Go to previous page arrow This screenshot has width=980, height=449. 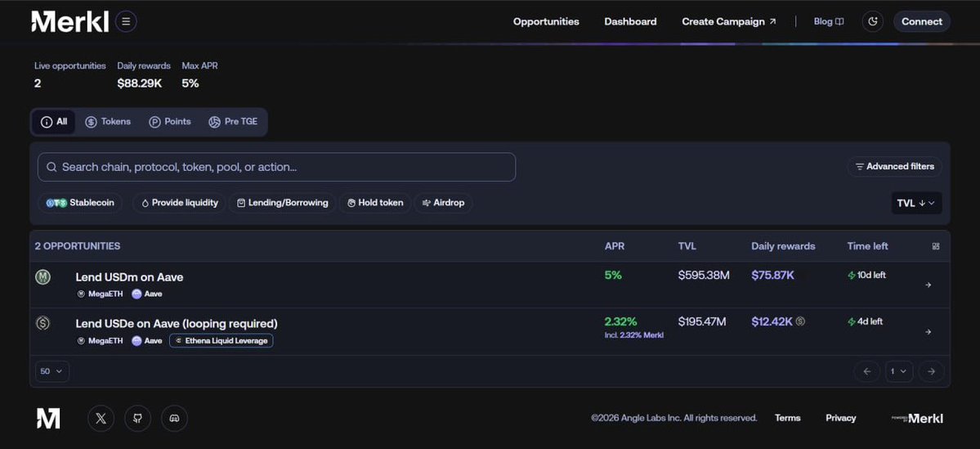(x=867, y=371)
